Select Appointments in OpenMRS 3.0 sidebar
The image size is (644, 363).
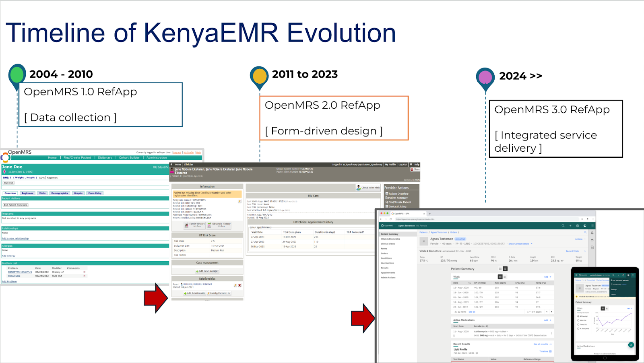pos(388,273)
